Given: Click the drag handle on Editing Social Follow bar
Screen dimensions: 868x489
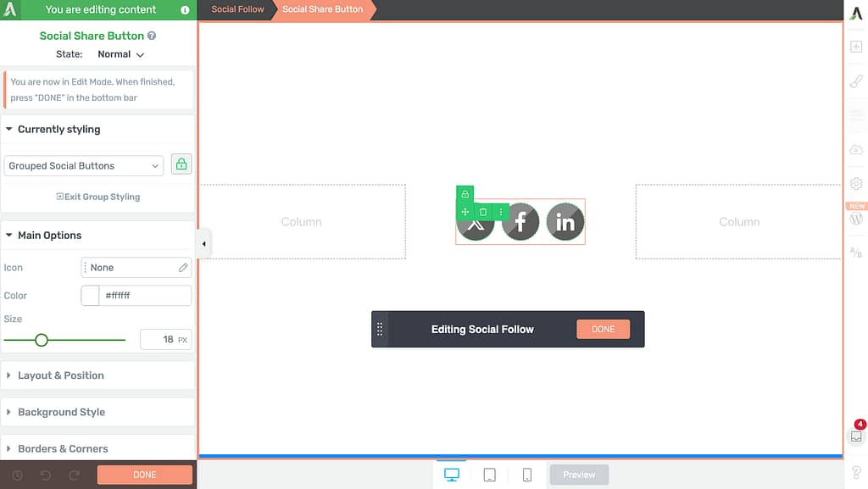Looking at the screenshot, I should (x=380, y=329).
